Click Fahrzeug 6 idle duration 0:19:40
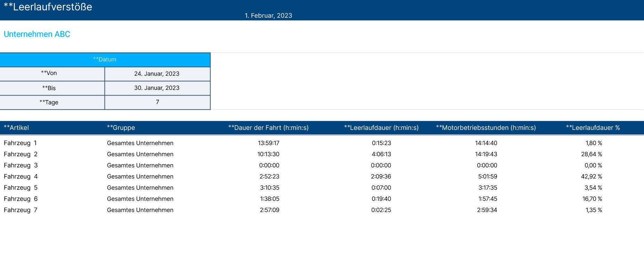 pyautogui.click(x=381, y=199)
